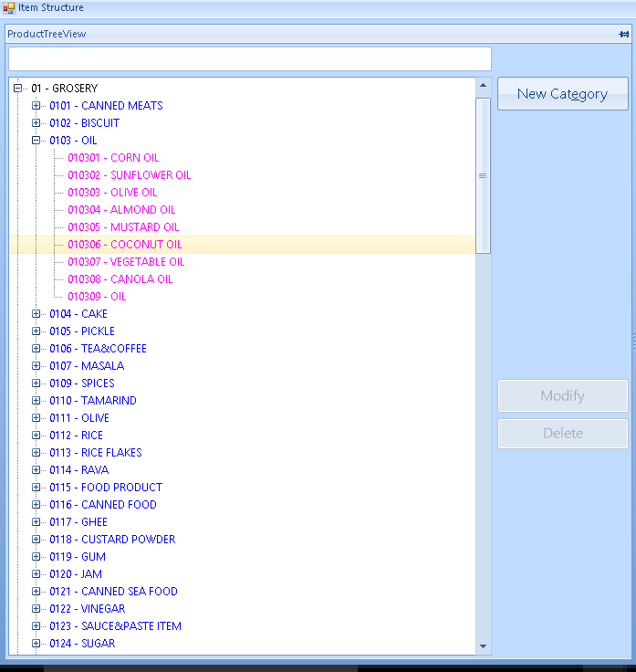Collapse the 01 - GROSERY root node
The height and width of the screenshot is (672, 636).
(x=17, y=89)
